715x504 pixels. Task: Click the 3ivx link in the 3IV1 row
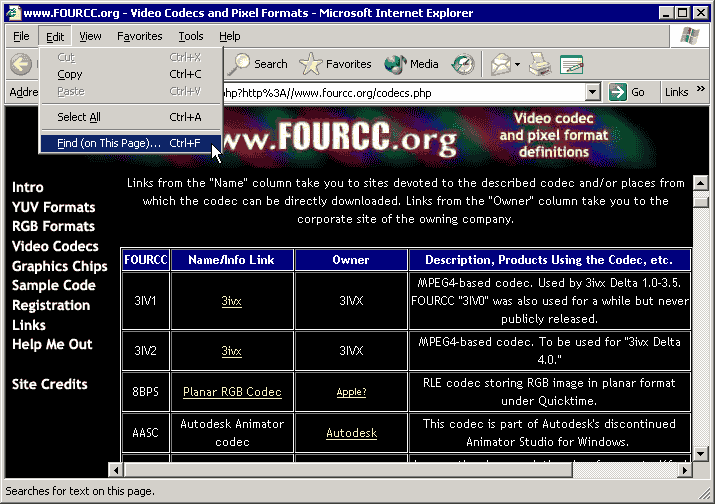pos(232,301)
